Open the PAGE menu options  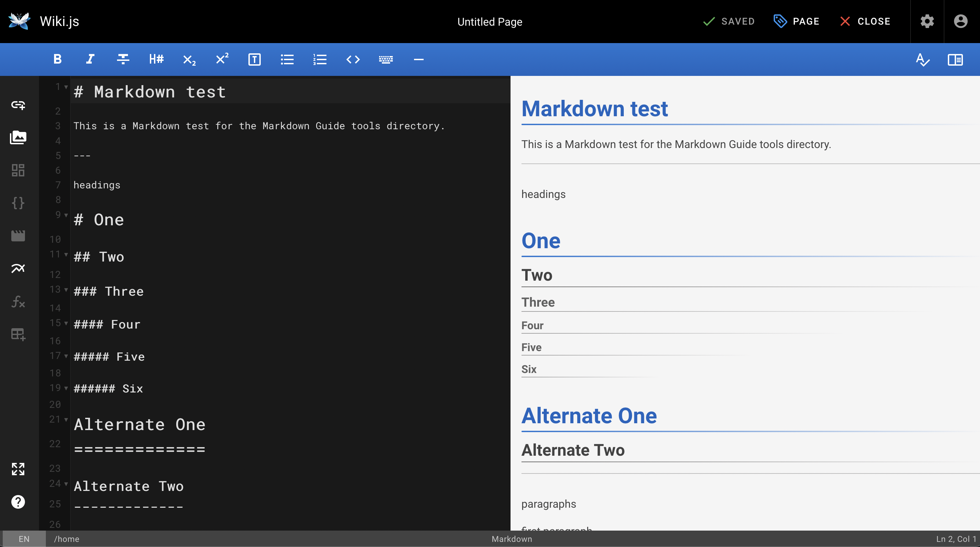point(798,22)
